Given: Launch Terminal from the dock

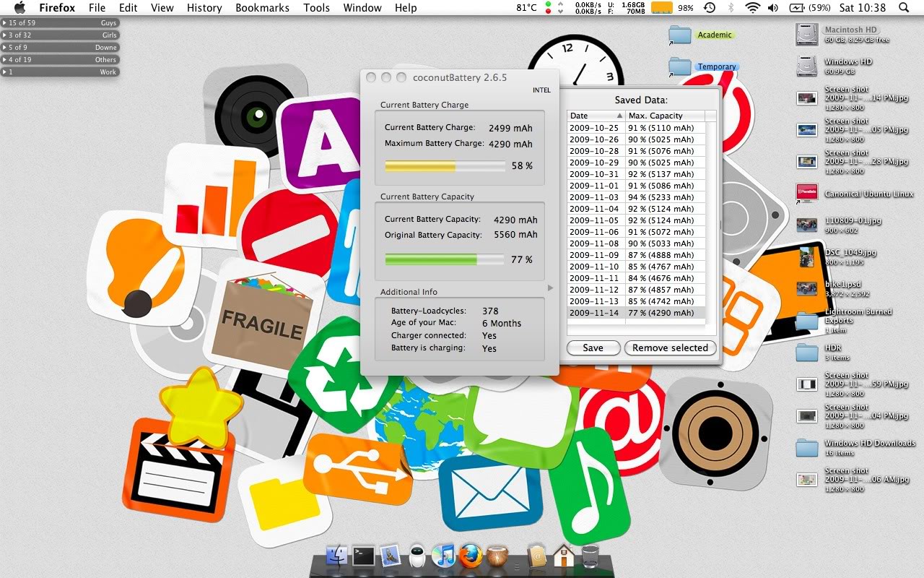Looking at the screenshot, I should (363, 556).
